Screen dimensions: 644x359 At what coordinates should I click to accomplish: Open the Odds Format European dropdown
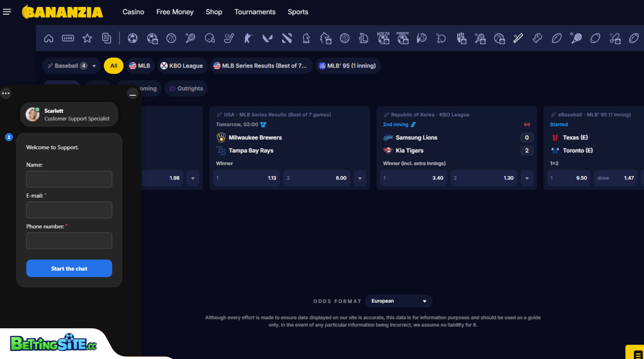coord(399,301)
